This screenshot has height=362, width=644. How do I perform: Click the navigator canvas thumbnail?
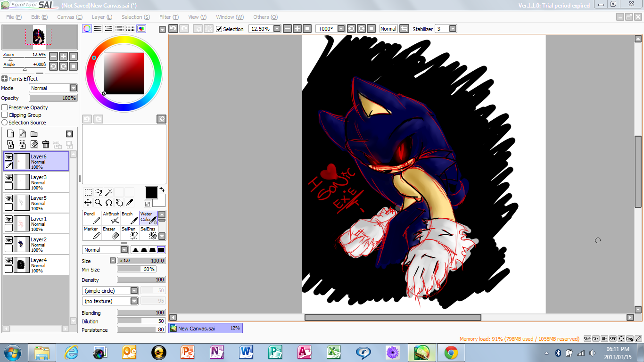pos(39,37)
